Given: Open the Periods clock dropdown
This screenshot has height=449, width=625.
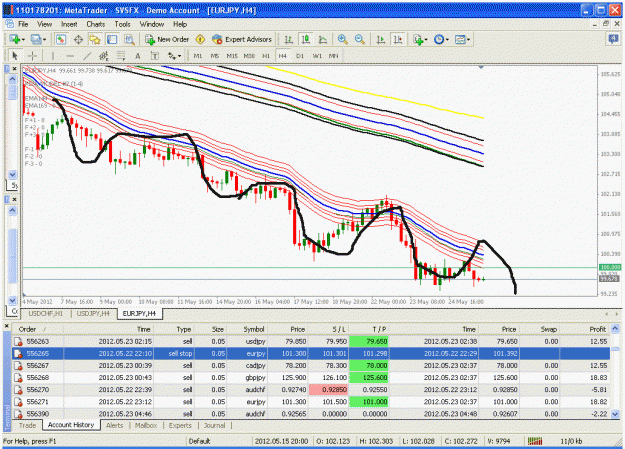Looking at the screenshot, I should [441, 39].
